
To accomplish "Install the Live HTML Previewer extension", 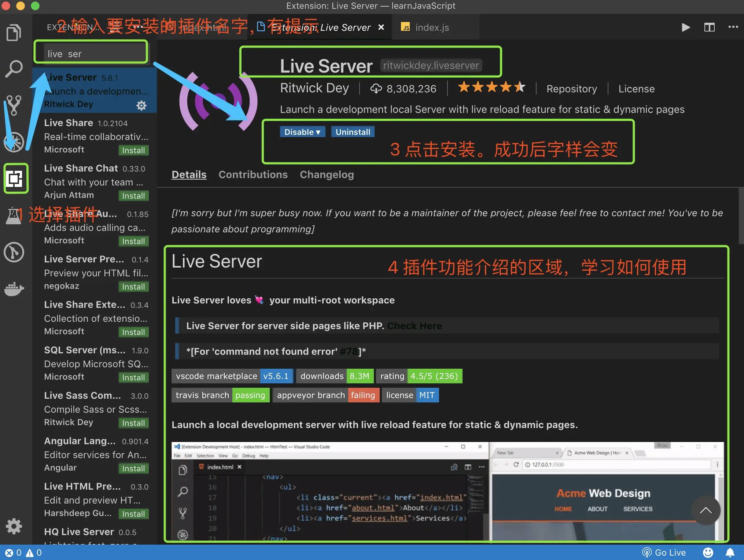I will click(133, 514).
